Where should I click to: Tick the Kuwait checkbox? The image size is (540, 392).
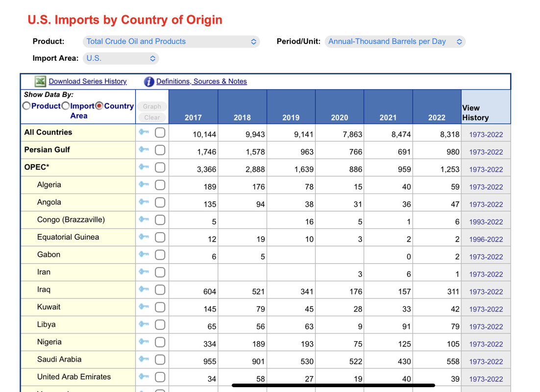[160, 307]
